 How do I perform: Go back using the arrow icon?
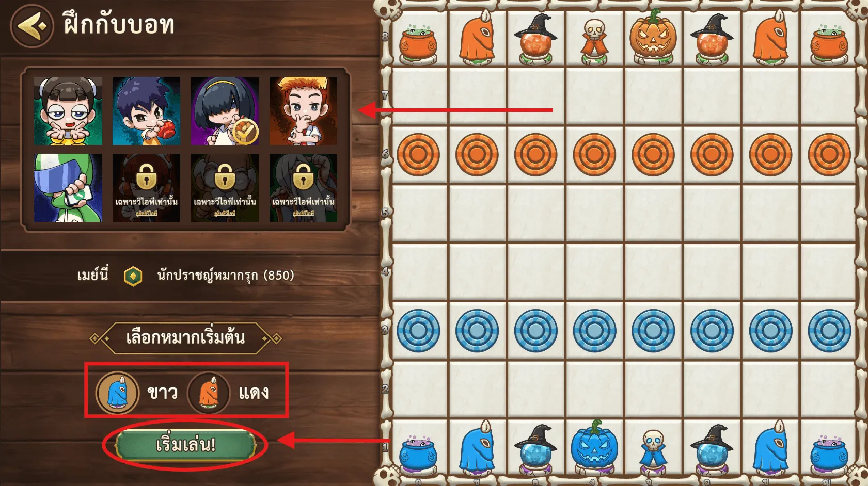(32, 26)
